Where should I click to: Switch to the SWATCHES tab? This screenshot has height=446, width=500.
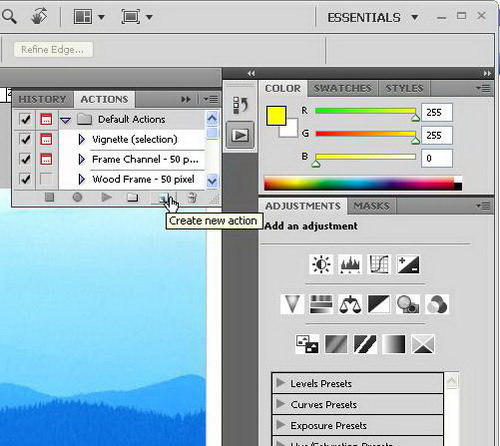343,88
